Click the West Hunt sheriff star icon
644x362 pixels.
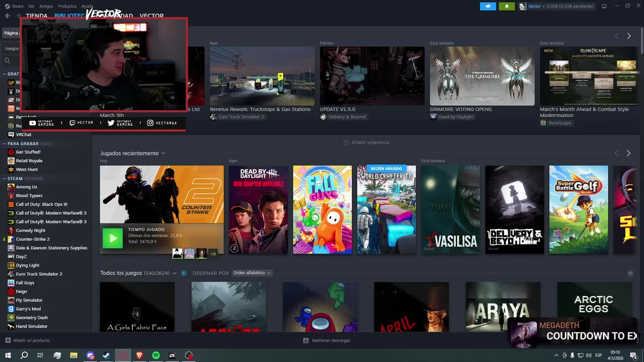click(x=11, y=169)
